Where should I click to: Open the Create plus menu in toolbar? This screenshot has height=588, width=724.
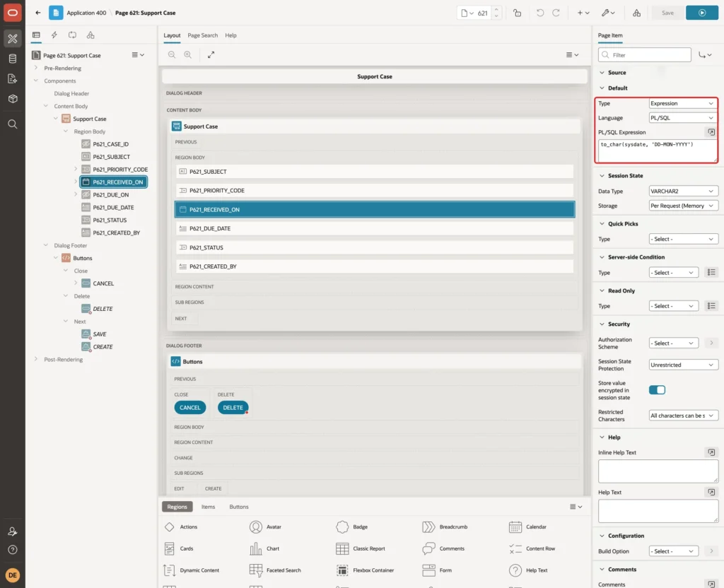point(583,13)
